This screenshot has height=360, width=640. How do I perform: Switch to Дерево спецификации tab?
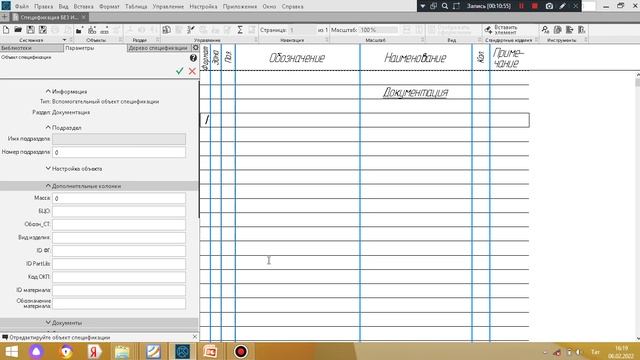point(158,48)
